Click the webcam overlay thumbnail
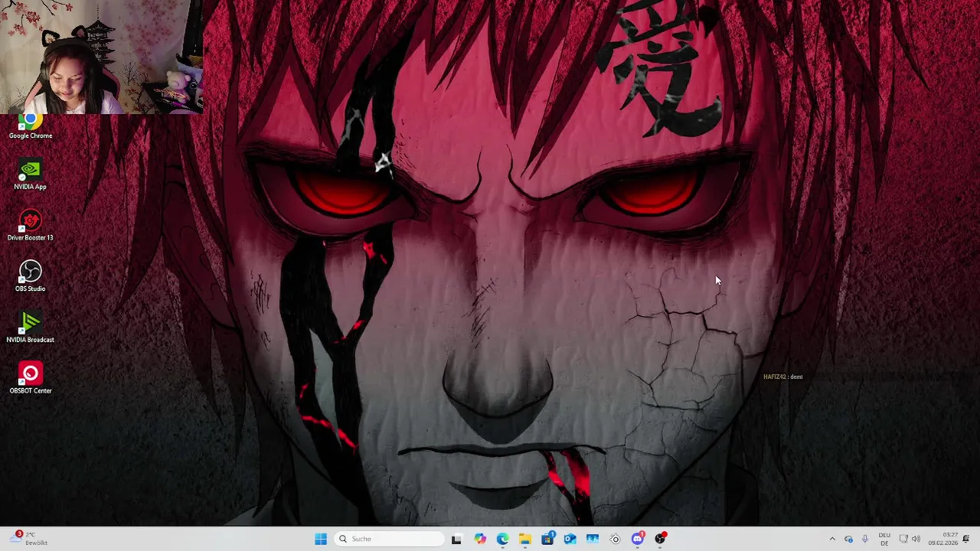The width and height of the screenshot is (980, 551). click(102, 57)
